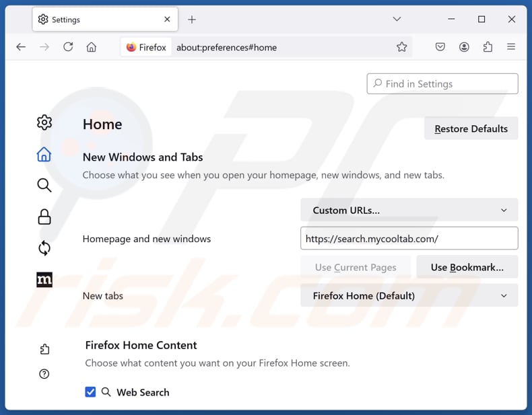The image size is (532, 415).
Task: Click the 'Home' page heading
Action: pos(102,124)
